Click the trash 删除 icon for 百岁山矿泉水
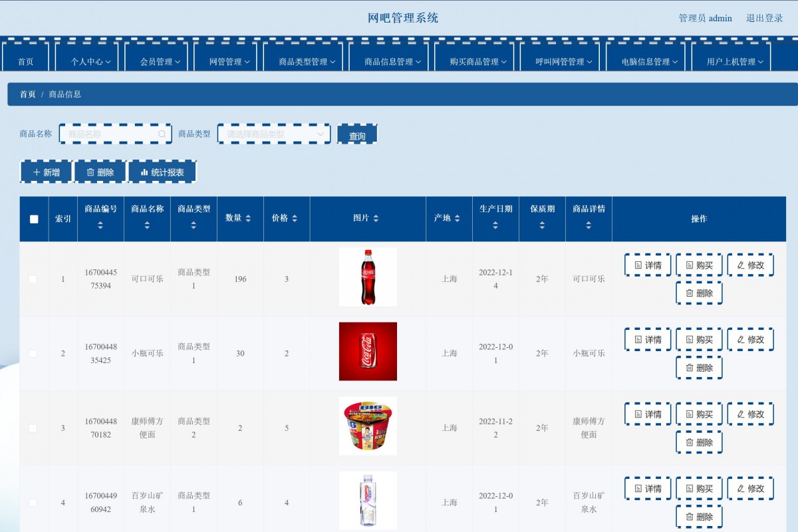Screen dimensions: 798x532 coord(689,515)
